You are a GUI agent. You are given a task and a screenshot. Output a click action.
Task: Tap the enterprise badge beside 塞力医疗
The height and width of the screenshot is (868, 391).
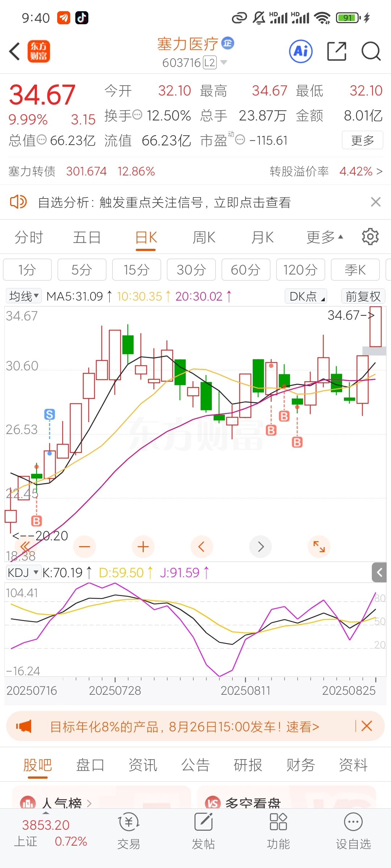pos(228,43)
